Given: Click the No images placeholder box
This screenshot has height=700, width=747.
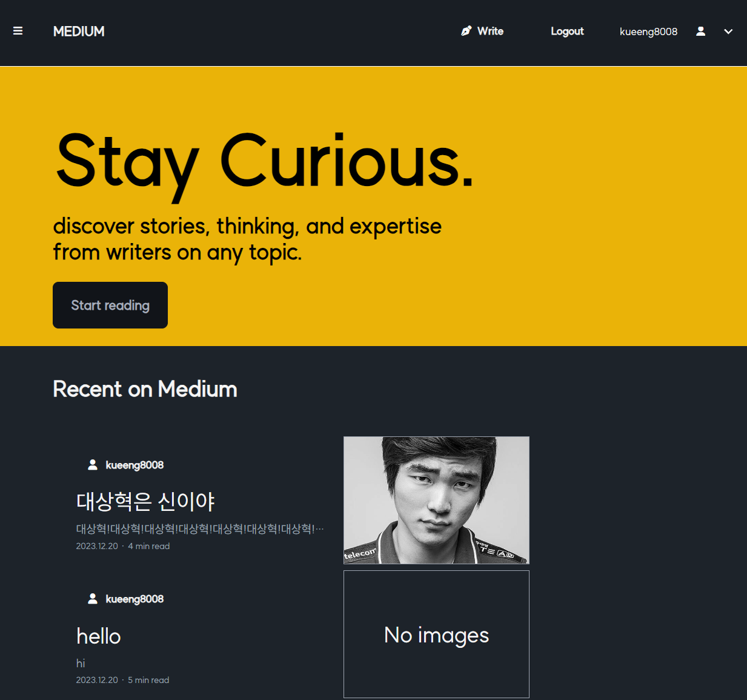Looking at the screenshot, I should point(436,635).
